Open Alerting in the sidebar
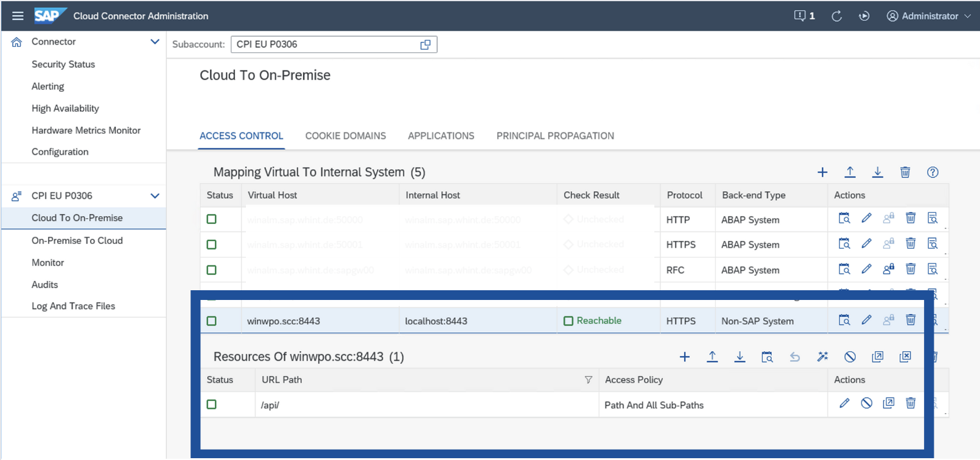The image size is (980, 460). (x=47, y=86)
